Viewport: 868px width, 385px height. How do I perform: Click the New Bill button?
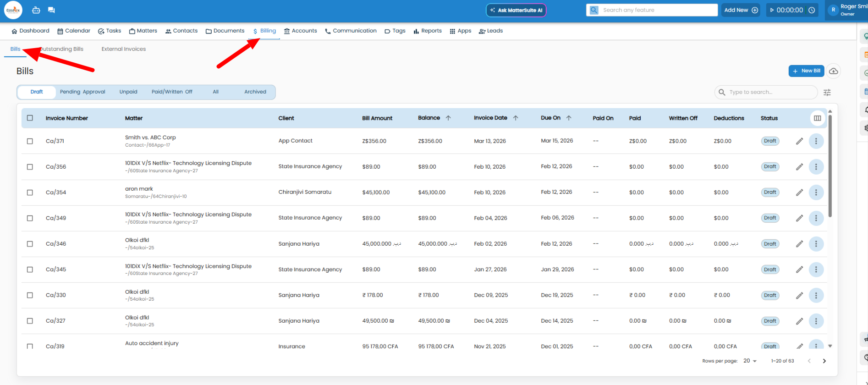click(x=806, y=71)
